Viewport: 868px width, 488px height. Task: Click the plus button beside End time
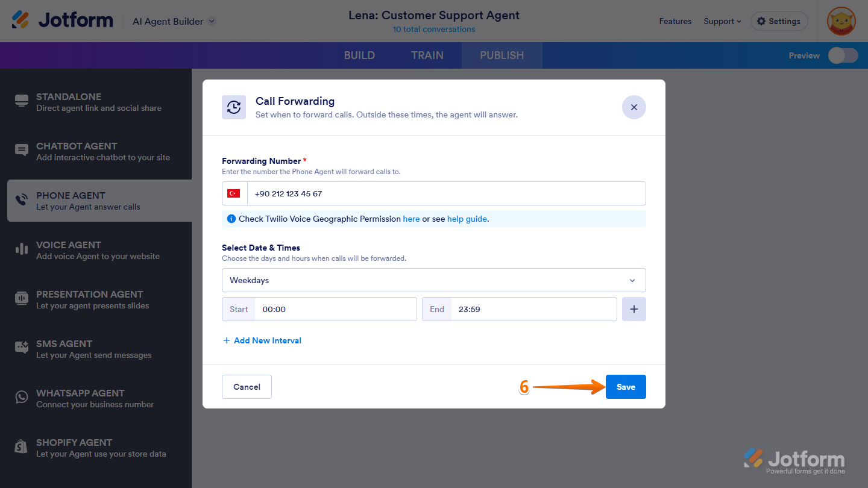tap(634, 309)
